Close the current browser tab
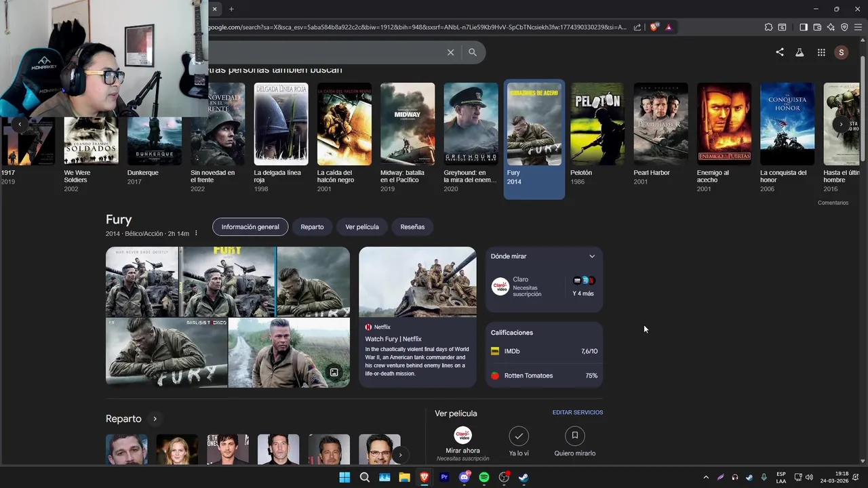Image resolution: width=868 pixels, height=488 pixels. 214,9
